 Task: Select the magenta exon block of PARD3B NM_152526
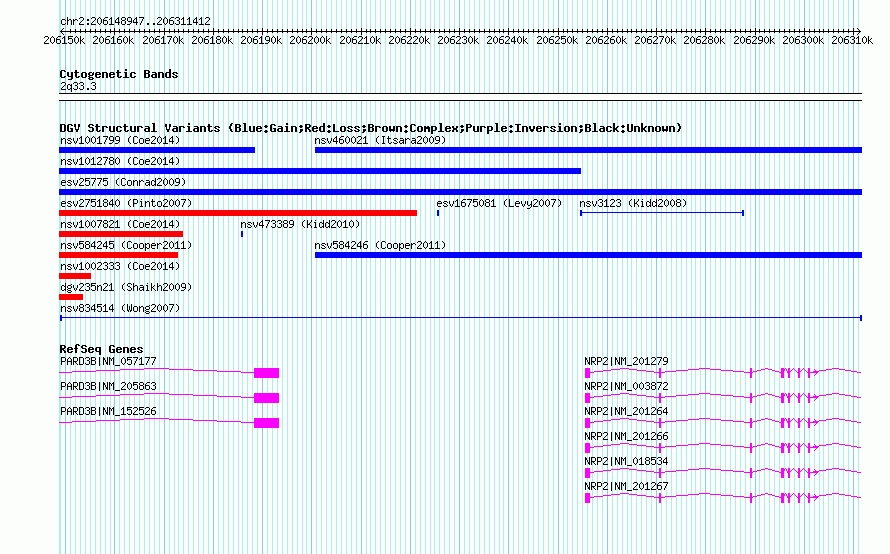pos(266,423)
